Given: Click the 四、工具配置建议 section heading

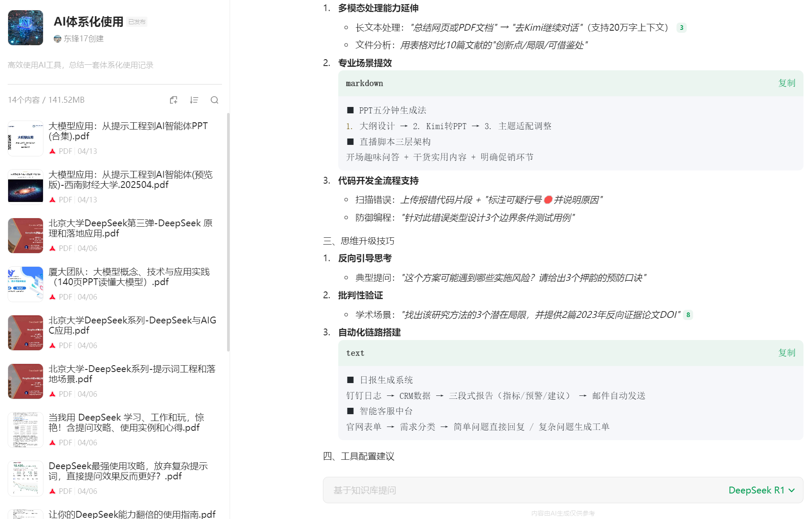Looking at the screenshot, I should pyautogui.click(x=359, y=456).
